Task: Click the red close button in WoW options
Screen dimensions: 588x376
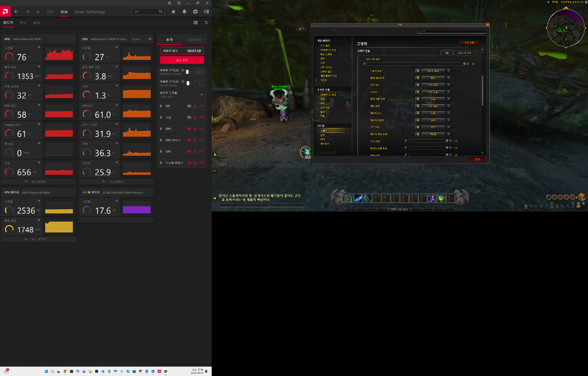Action: click(477, 159)
